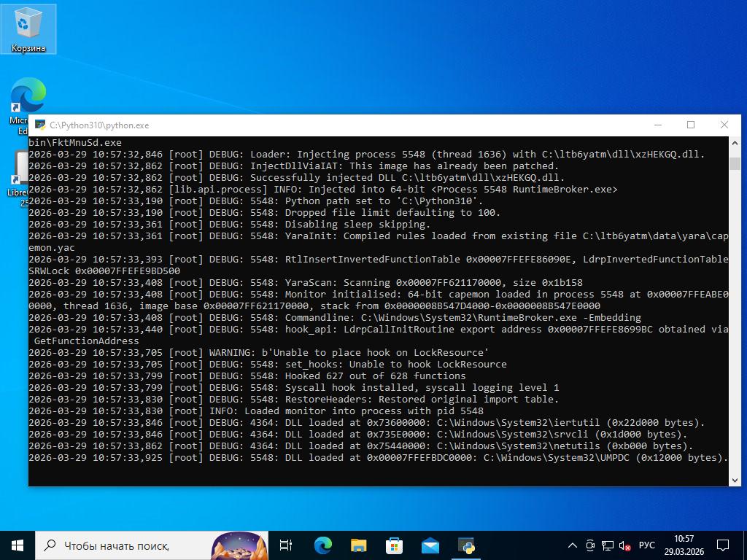The height and width of the screenshot is (560, 747).
Task: Open the Mail app from the taskbar
Action: click(430, 545)
